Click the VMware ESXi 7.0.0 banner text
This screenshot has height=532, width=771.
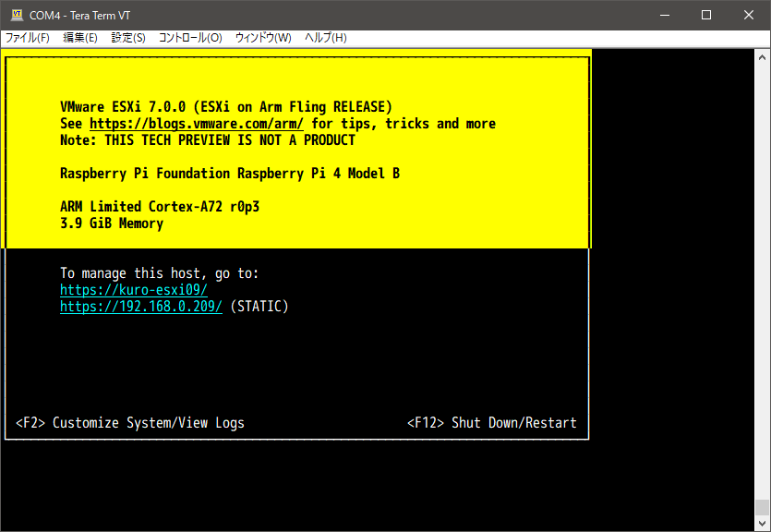pyautogui.click(x=226, y=106)
